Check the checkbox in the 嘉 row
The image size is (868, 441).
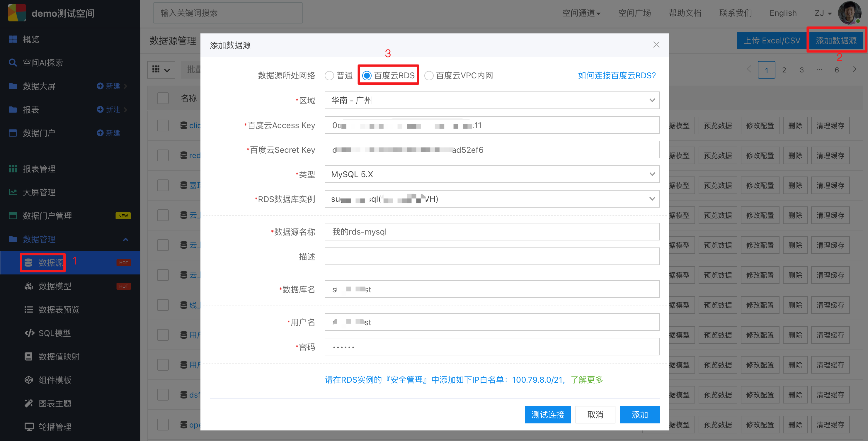click(163, 185)
